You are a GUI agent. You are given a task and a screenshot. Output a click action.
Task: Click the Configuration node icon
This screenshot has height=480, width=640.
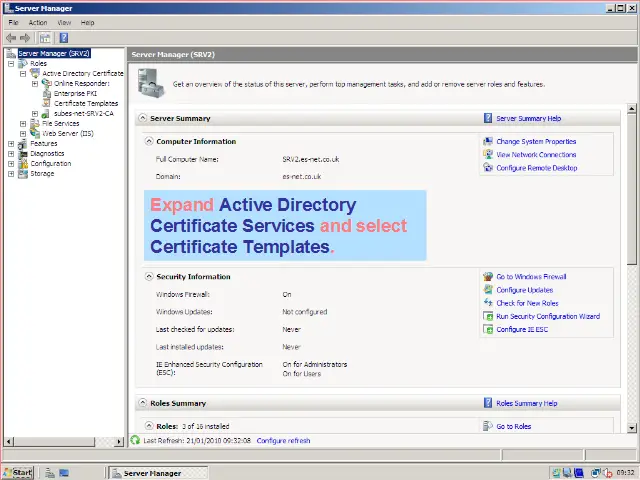[x=23, y=163]
